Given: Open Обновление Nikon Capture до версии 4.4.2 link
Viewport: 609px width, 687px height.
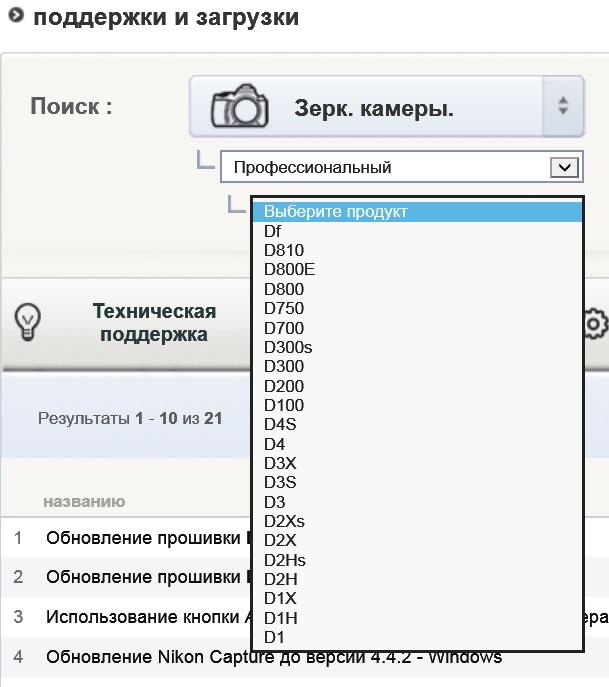Looking at the screenshot, I should coord(274,657).
